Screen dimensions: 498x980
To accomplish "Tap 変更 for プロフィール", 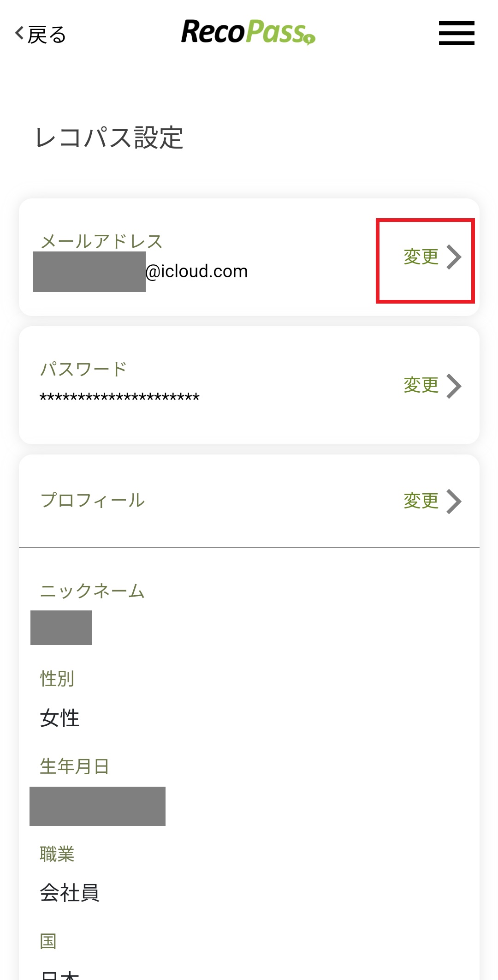I will [x=421, y=501].
